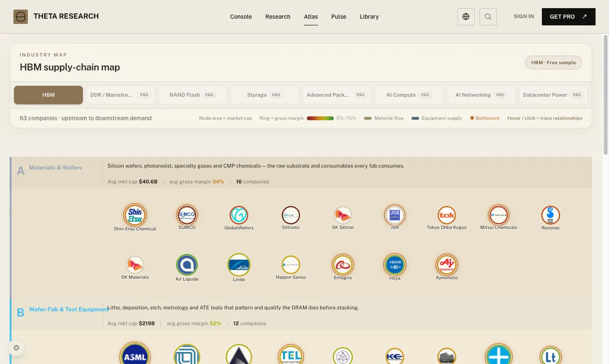Screen dimensions: 609x364
Task: Open the Research nav item
Action: [278, 17]
